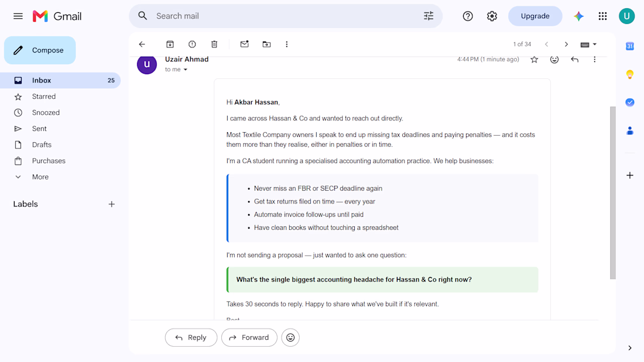The width and height of the screenshot is (644, 362).
Task: Click the Upgrade button
Action: [535, 16]
